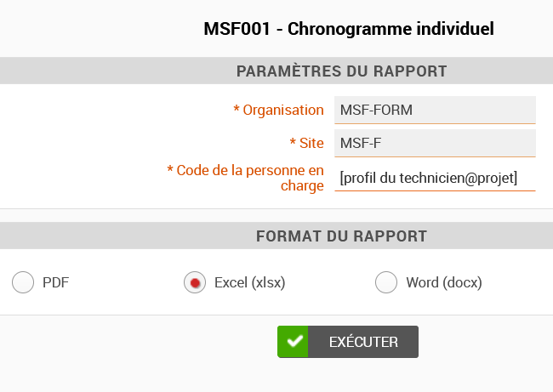This screenshot has width=553, height=392.
Task: Select the Word (docx) radio button
Action: coord(386,282)
